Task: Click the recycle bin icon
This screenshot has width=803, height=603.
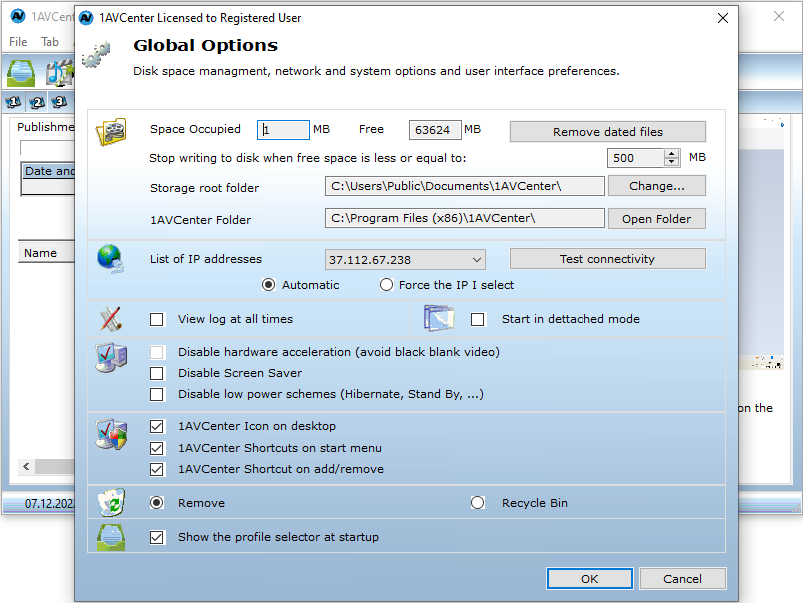Action: pos(111,502)
